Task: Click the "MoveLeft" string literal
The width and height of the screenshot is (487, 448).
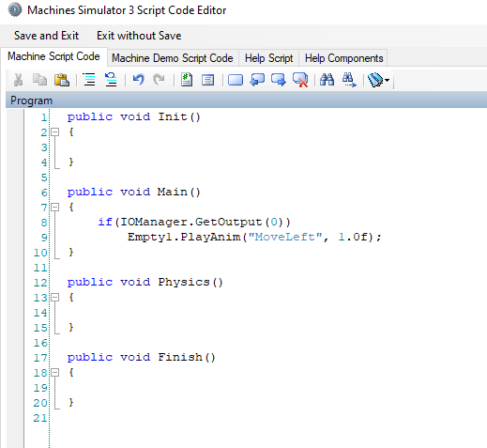Action: click(285, 237)
